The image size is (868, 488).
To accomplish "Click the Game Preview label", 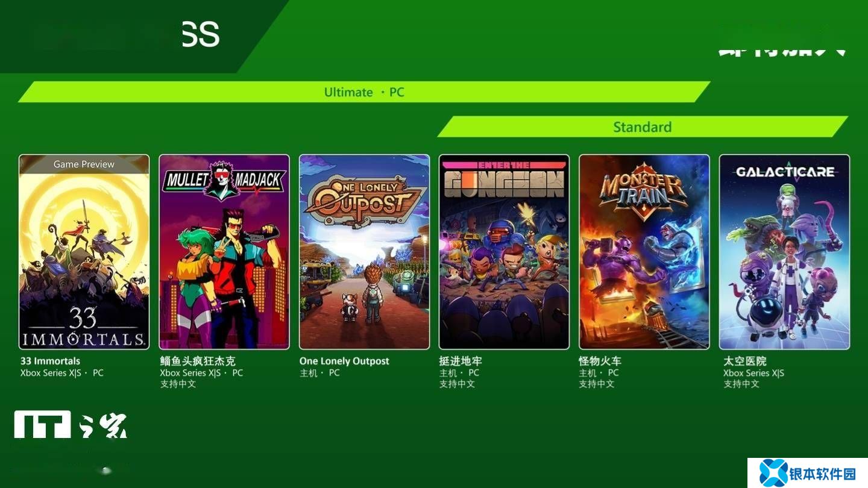I will (x=84, y=164).
